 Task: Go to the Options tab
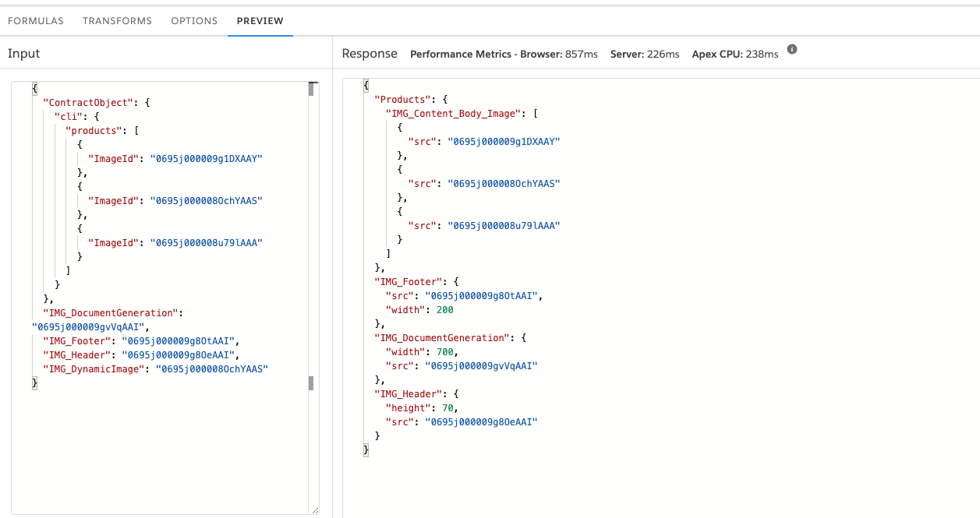[x=194, y=21]
